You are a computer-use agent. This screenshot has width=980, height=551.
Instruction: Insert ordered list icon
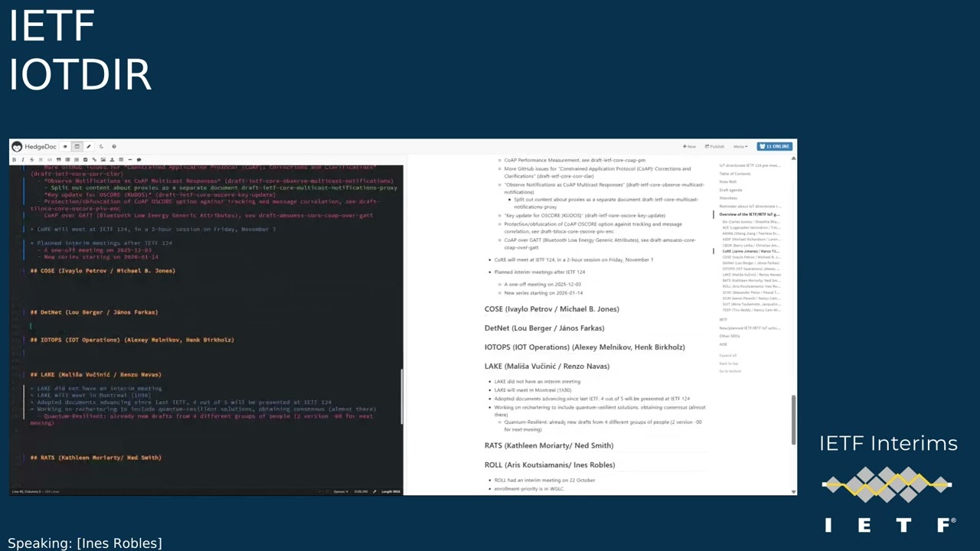point(77,160)
